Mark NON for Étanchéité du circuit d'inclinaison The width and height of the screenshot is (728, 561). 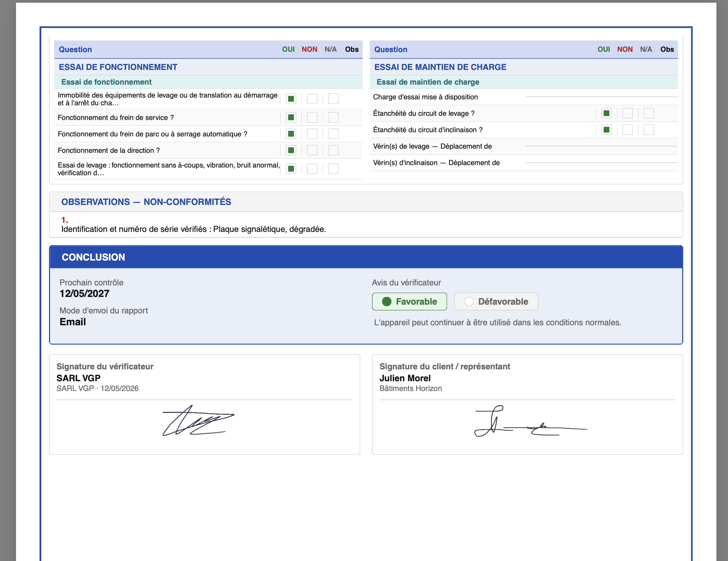point(628,130)
